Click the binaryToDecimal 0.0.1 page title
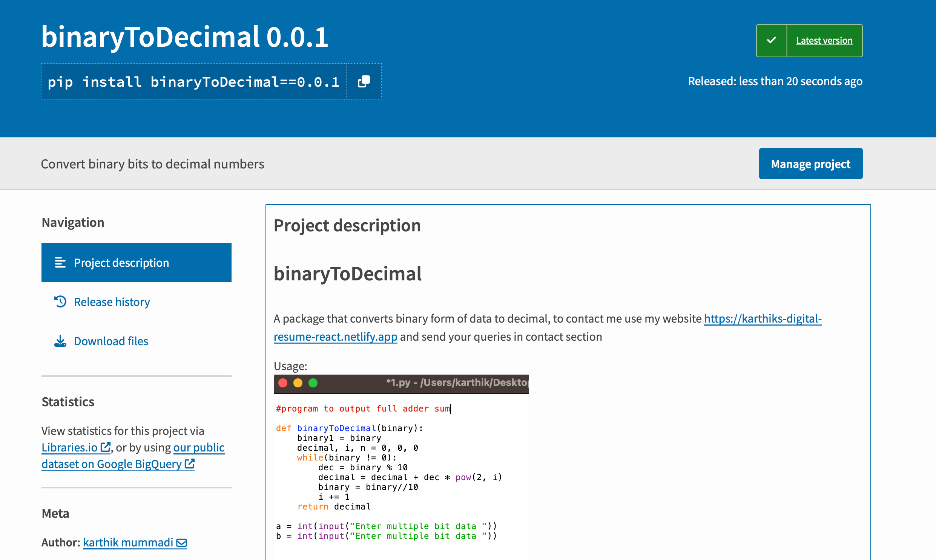This screenshot has width=936, height=560. [185, 37]
